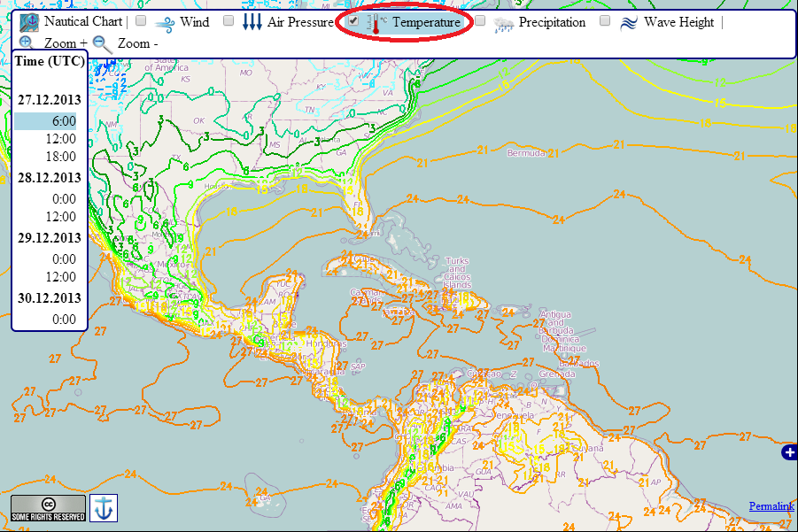This screenshot has width=798, height=532.
Task: Click the Precipitation cloud icon
Action: click(x=501, y=22)
